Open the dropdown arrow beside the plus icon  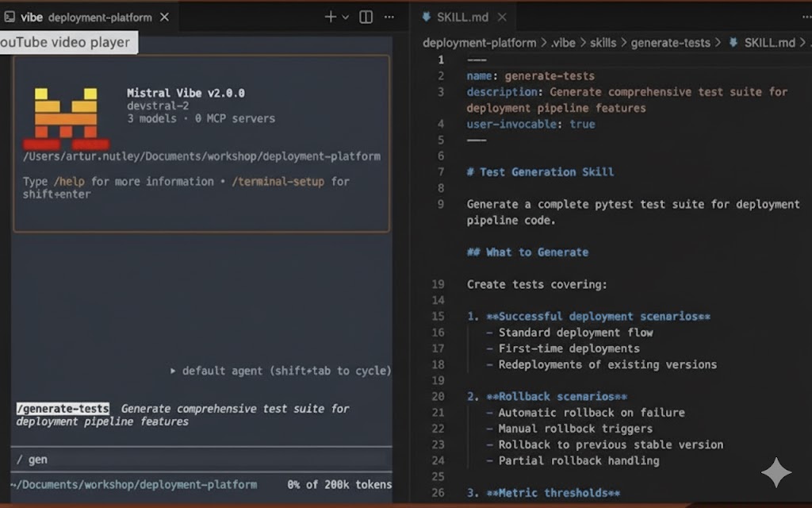[346, 17]
